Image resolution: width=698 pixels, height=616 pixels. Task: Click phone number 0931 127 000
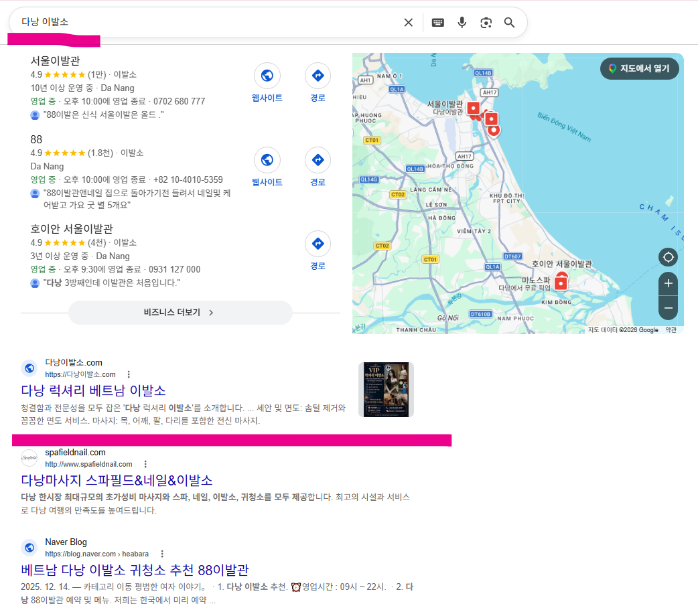click(x=174, y=270)
